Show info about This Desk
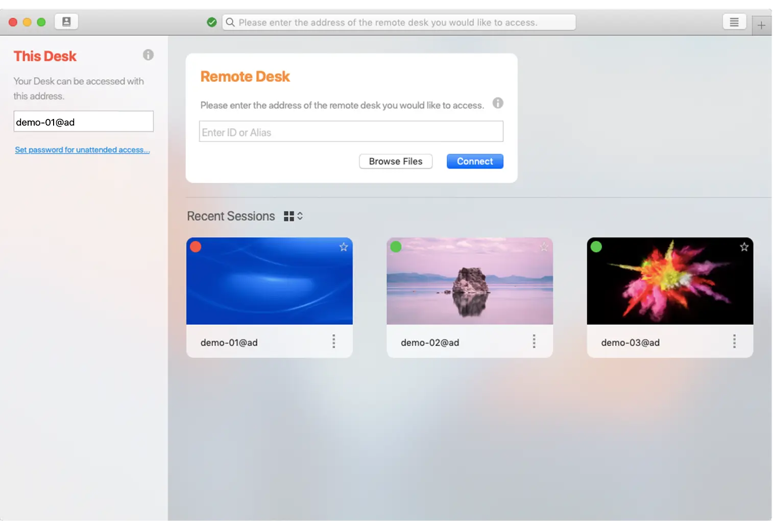 [148, 55]
